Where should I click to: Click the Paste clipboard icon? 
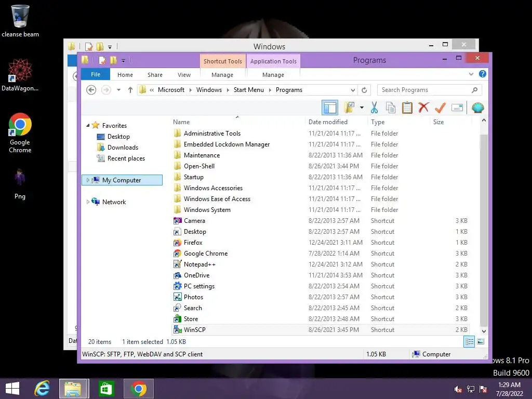coord(407,108)
